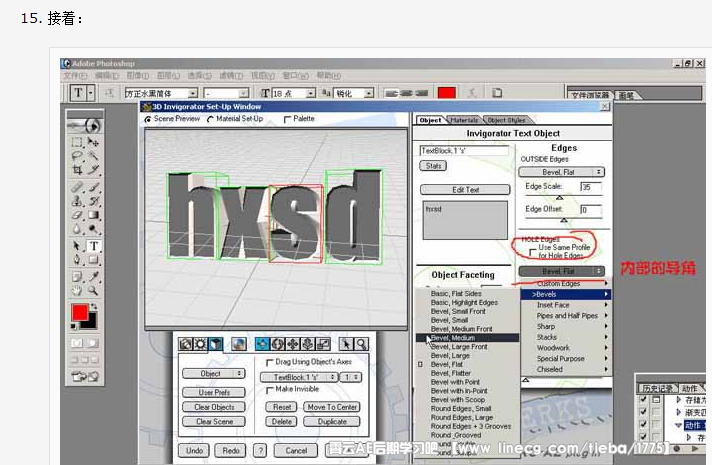Click the Invigorator object cube icon
Screen dimensions: 712x465
215,344
